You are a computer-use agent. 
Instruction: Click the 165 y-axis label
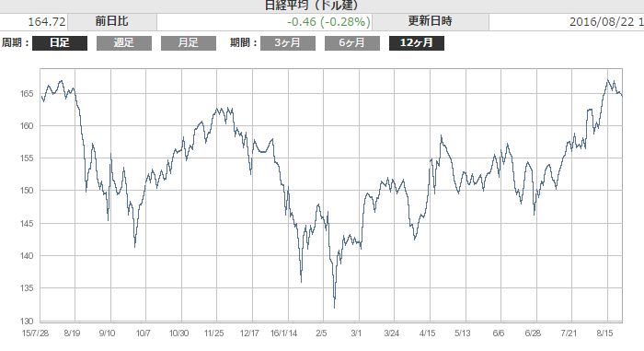point(27,94)
